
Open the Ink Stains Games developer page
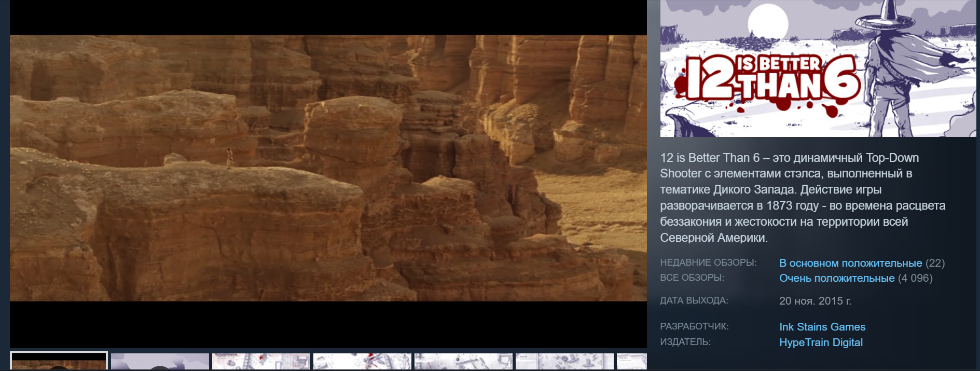click(x=822, y=327)
